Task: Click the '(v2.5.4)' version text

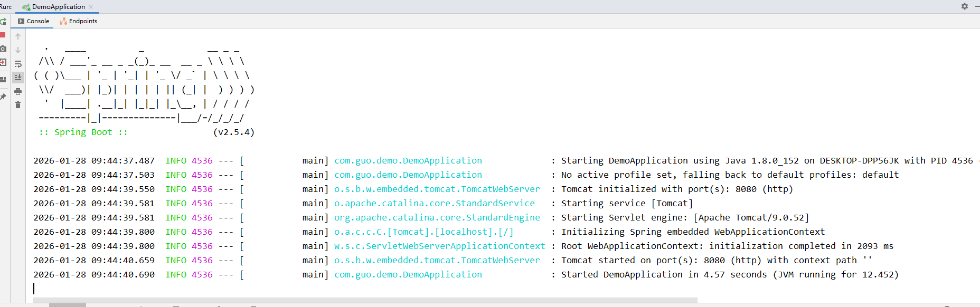Action: 234,132
